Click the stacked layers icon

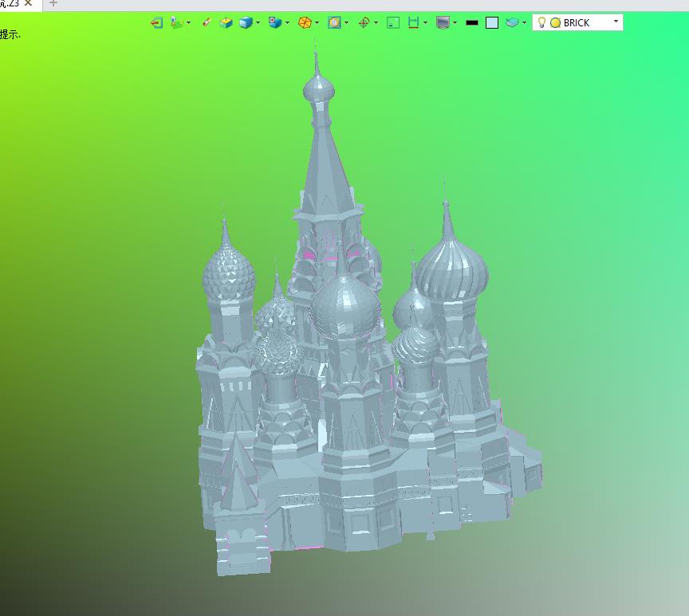click(x=512, y=22)
